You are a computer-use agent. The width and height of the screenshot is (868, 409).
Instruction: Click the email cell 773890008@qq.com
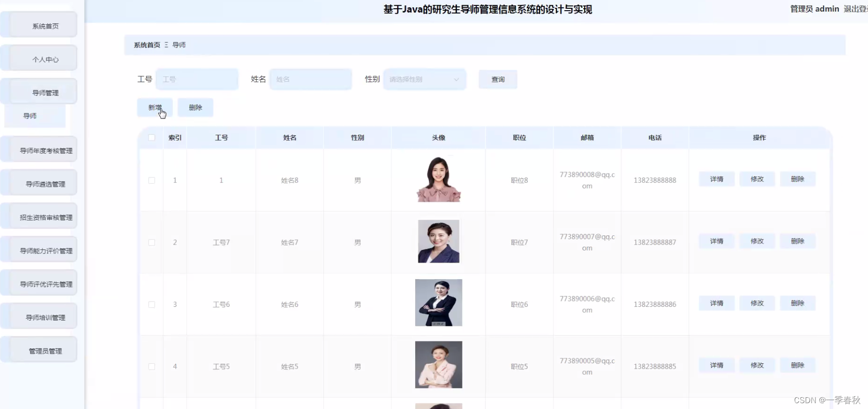587,180
